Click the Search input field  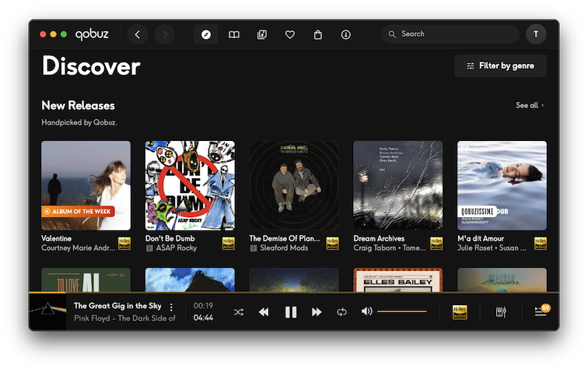[x=455, y=34]
